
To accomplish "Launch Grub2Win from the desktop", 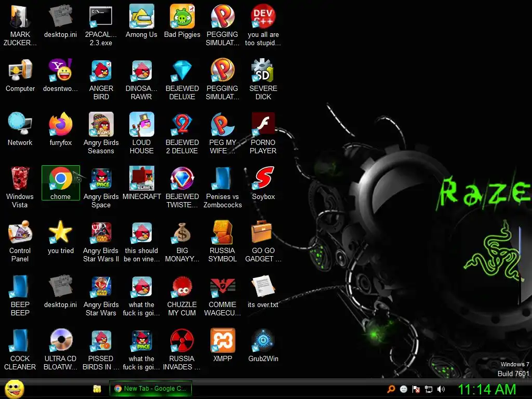I will [263, 345].
